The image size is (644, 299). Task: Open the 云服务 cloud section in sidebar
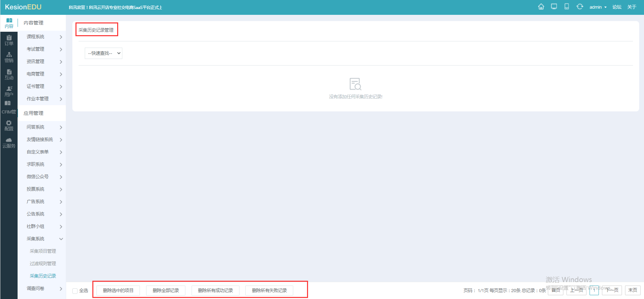(x=9, y=143)
